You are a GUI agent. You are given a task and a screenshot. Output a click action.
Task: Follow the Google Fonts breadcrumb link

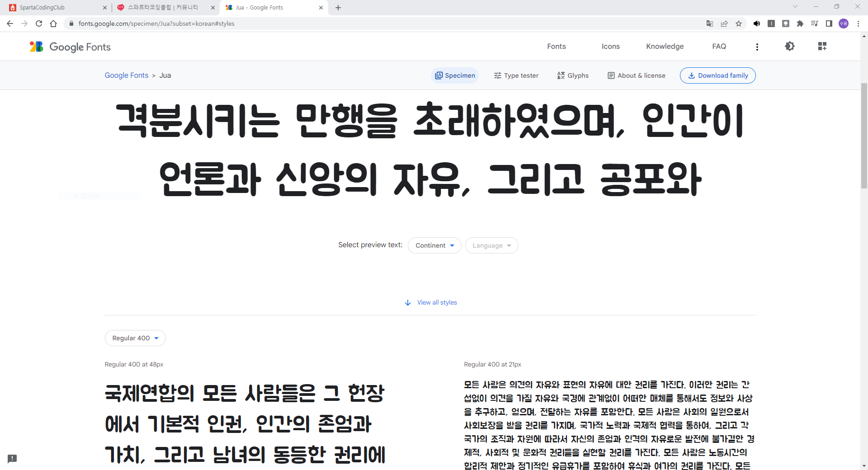pyautogui.click(x=127, y=75)
